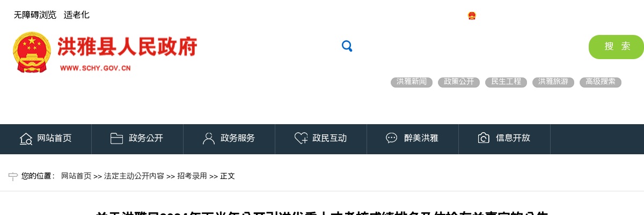Click the green 搜索 button

[617, 47]
